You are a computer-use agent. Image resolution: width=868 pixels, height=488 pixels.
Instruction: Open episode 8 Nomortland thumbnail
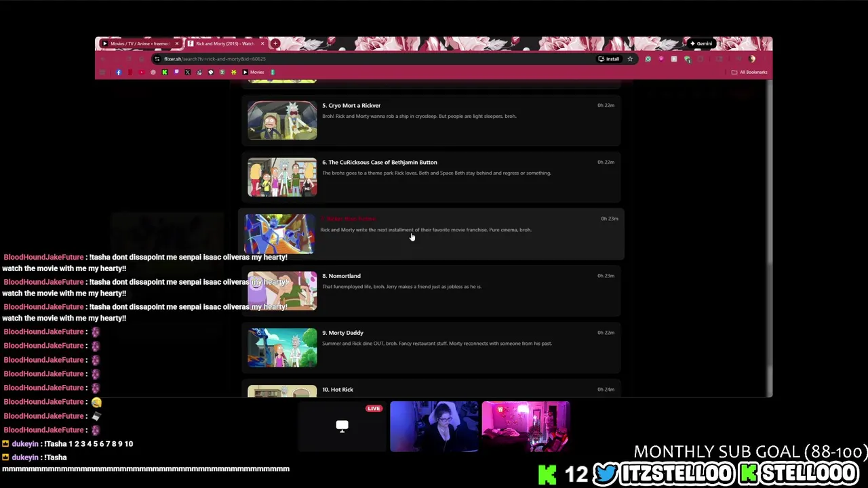tap(282, 291)
